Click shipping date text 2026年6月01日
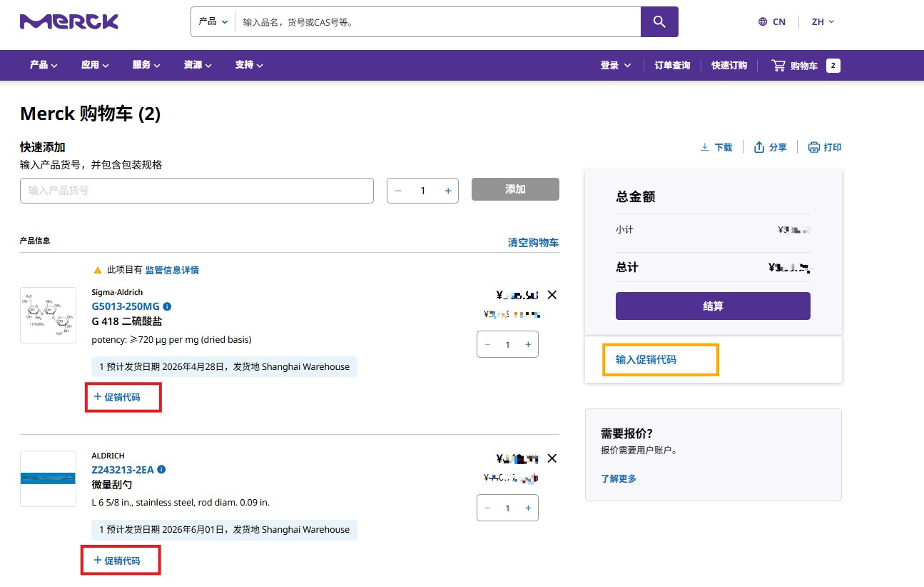This screenshot has height=587, width=924. (x=193, y=530)
